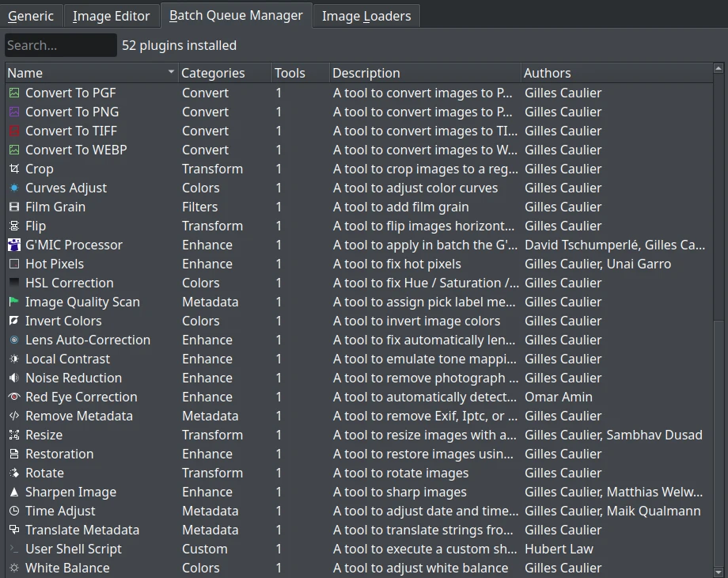Select the "G'MIC Processor" row name

74,245
